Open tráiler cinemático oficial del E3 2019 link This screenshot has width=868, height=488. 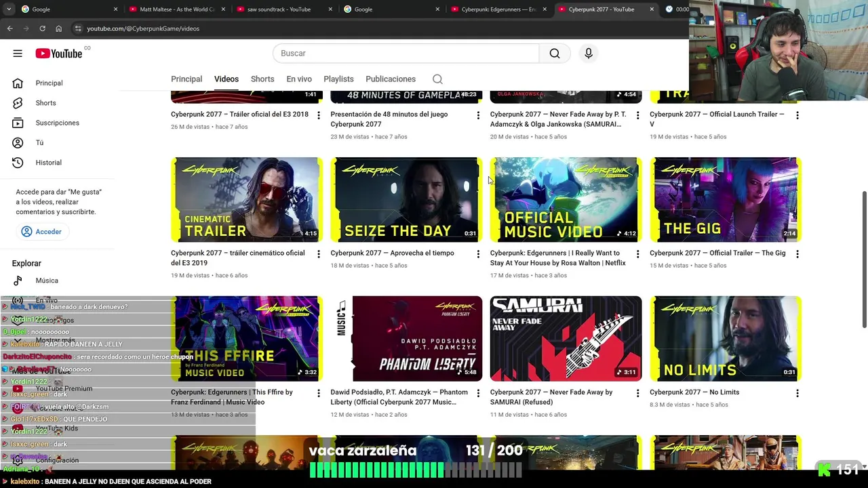[x=238, y=258]
